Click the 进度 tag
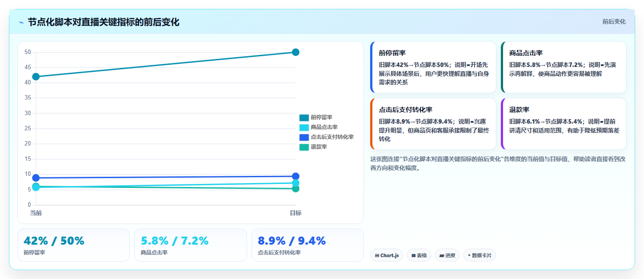Screen dimensions: 644x279 coord(447,255)
